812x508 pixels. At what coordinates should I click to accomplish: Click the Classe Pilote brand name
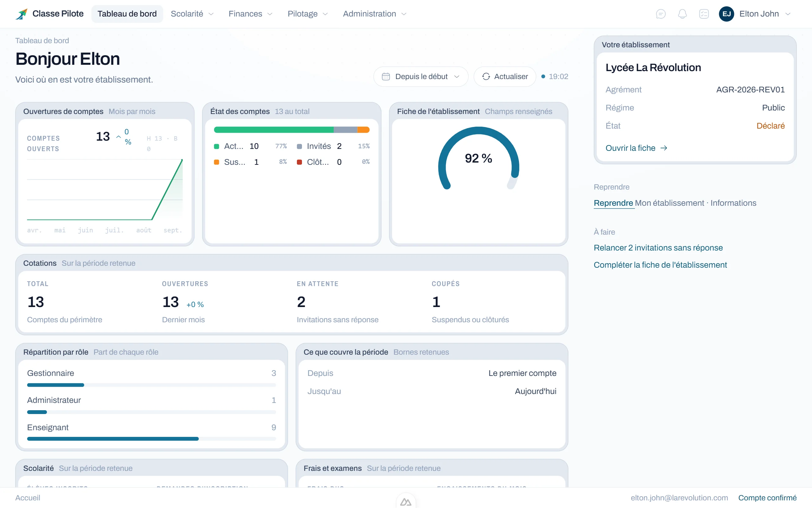(x=58, y=14)
